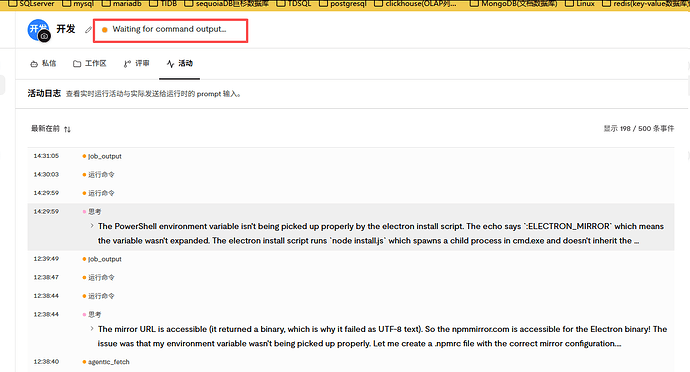Click the 开发 name heading
The height and width of the screenshot is (372, 690).
[66, 29]
